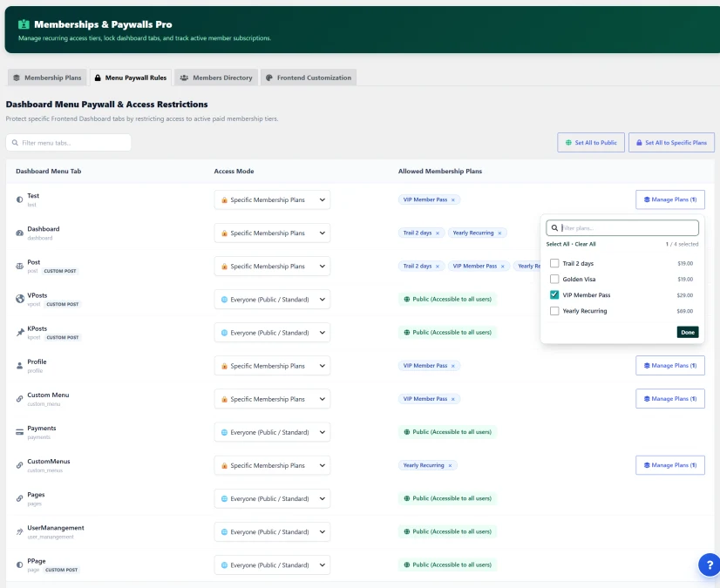The image size is (720, 588).
Task: Uncheck the VIP Member Pass checkbox
Action: pos(554,294)
